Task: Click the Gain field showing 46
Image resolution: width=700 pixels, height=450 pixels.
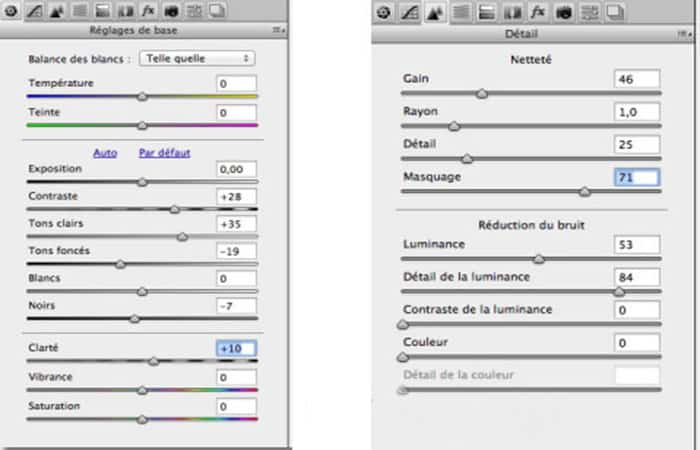Action: pyautogui.click(x=637, y=79)
